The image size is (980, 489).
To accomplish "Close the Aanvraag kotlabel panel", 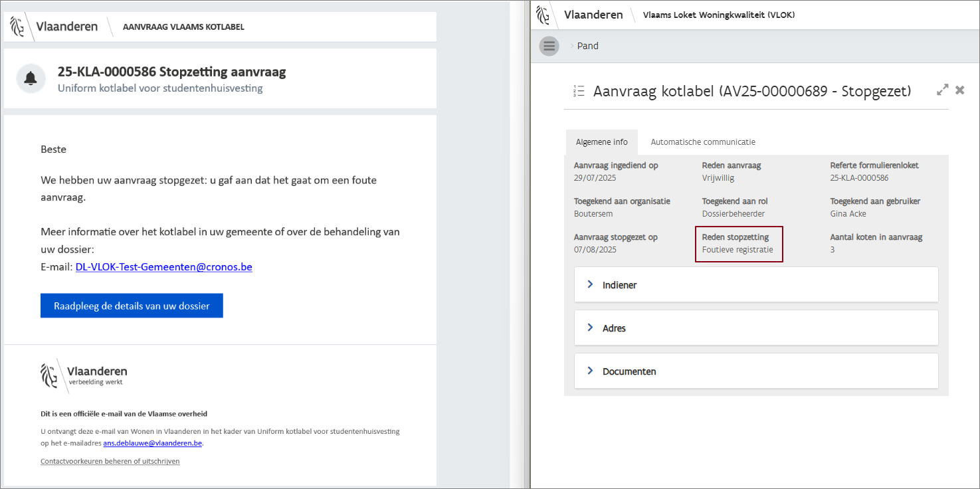I will [x=959, y=90].
